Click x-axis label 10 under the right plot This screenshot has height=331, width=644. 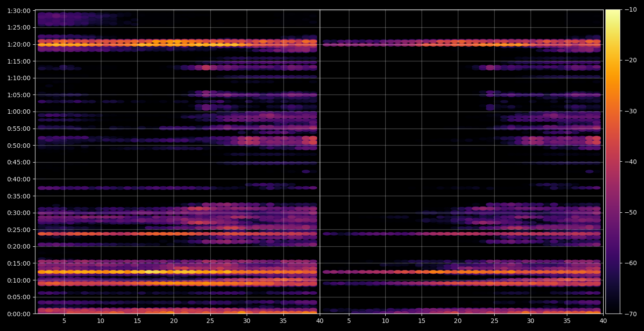pos(385,321)
